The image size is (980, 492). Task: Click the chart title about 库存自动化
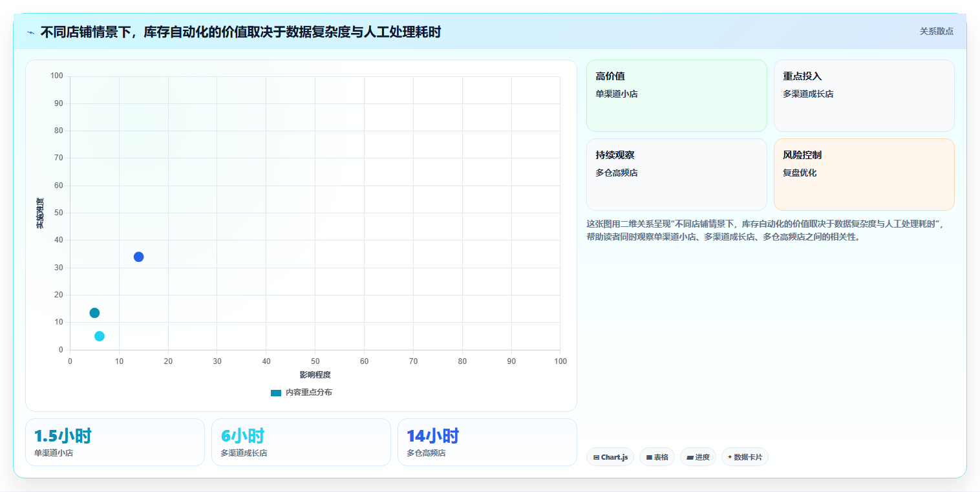240,32
